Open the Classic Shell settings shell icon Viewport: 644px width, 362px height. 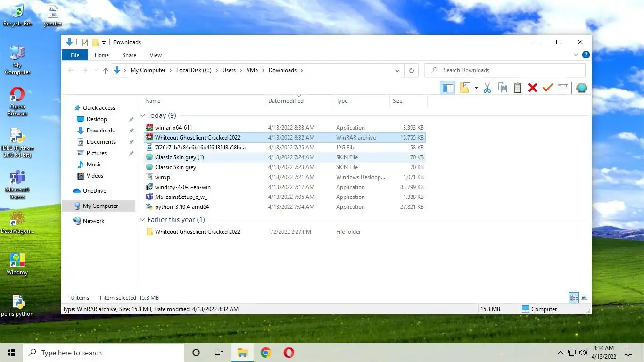[582, 88]
